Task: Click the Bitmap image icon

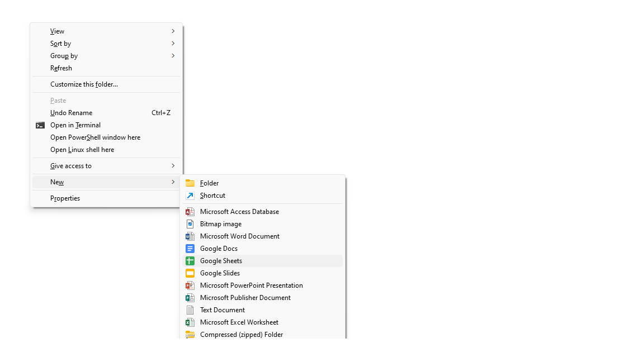Action: (x=190, y=223)
